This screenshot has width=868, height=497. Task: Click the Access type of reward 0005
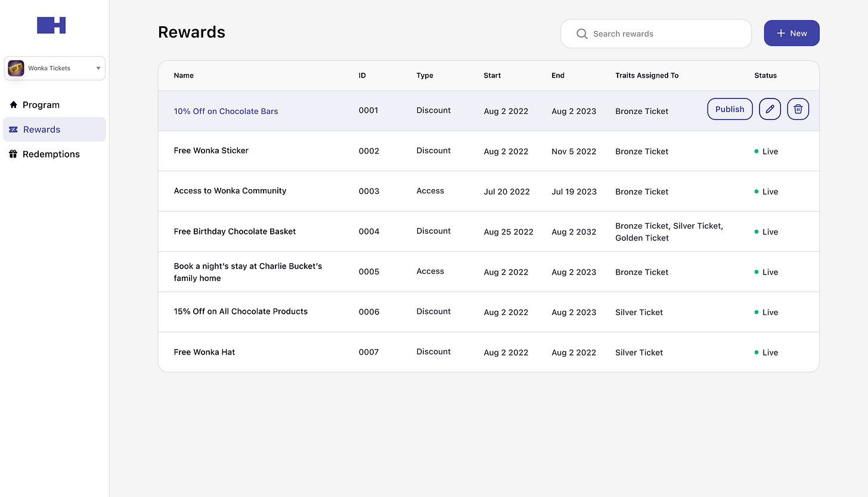(430, 271)
